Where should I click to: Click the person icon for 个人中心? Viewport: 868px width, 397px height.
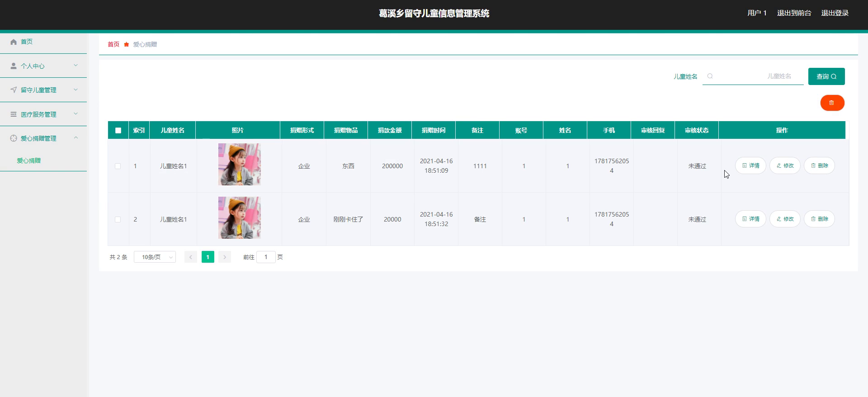(14, 66)
